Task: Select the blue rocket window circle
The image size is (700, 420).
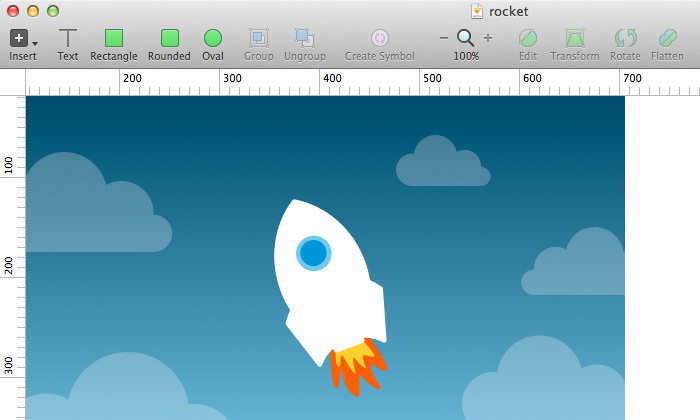Action: click(313, 253)
